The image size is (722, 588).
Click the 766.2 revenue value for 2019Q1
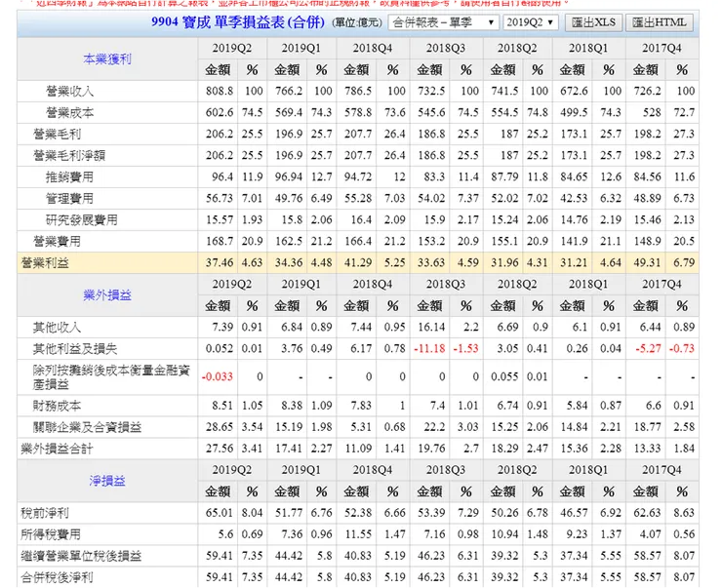coord(289,91)
